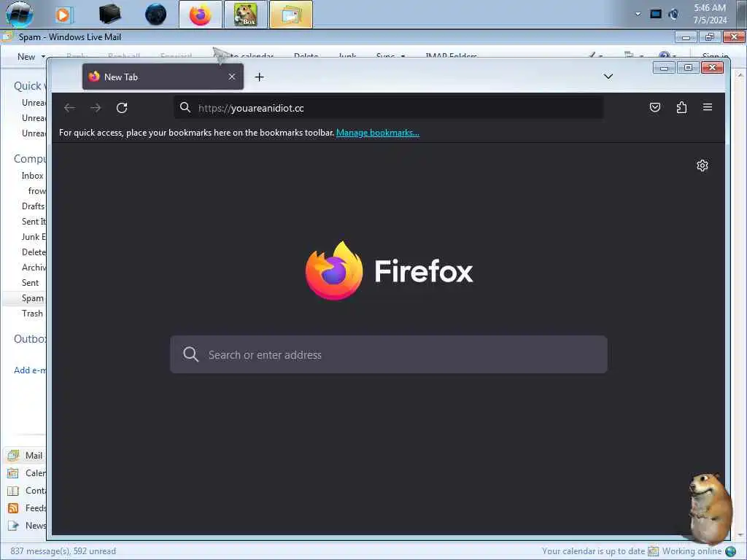Select Spam folder in Live Mail
Image resolution: width=747 pixels, height=560 pixels.
click(x=32, y=298)
